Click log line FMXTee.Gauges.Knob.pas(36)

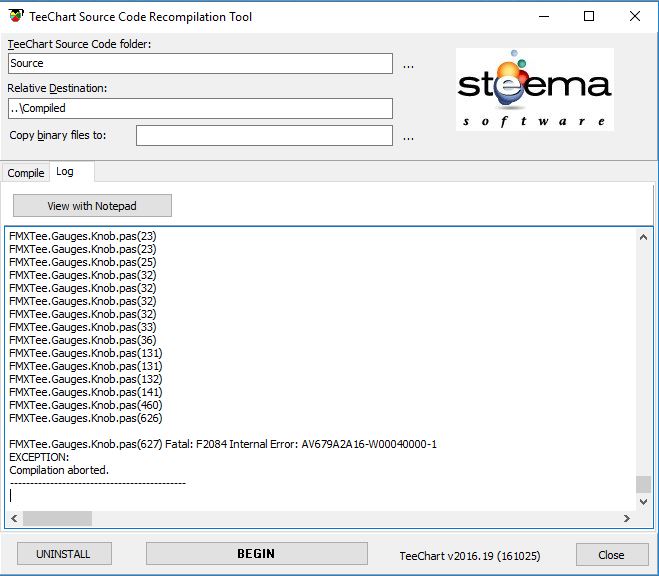[x=83, y=340]
